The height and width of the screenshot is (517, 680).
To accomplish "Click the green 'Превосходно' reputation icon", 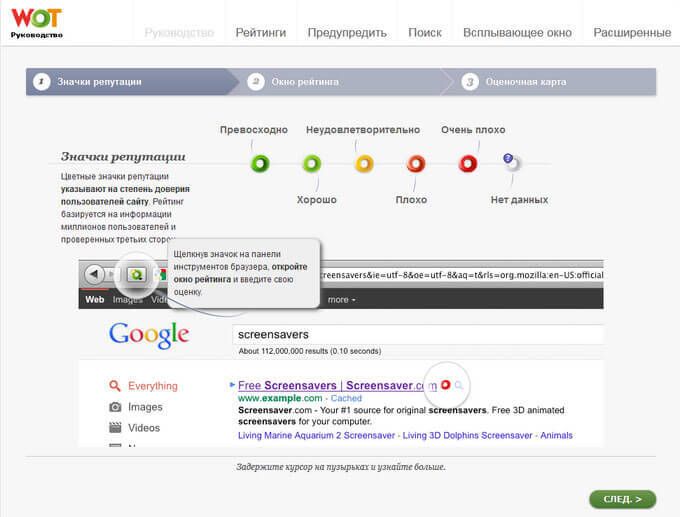I will click(x=260, y=164).
